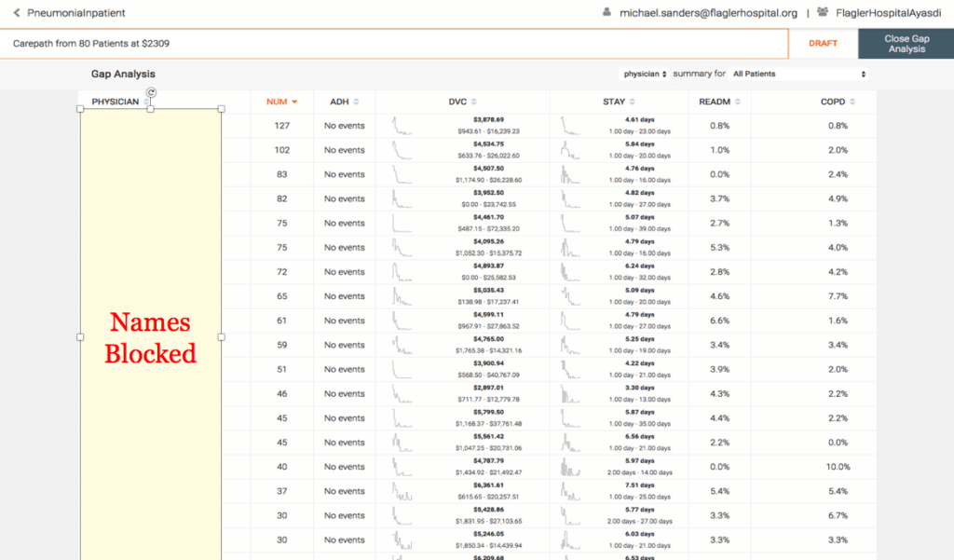This screenshot has height=560, width=954.
Task: Click the ADH column sort icon
Action: pos(357,102)
